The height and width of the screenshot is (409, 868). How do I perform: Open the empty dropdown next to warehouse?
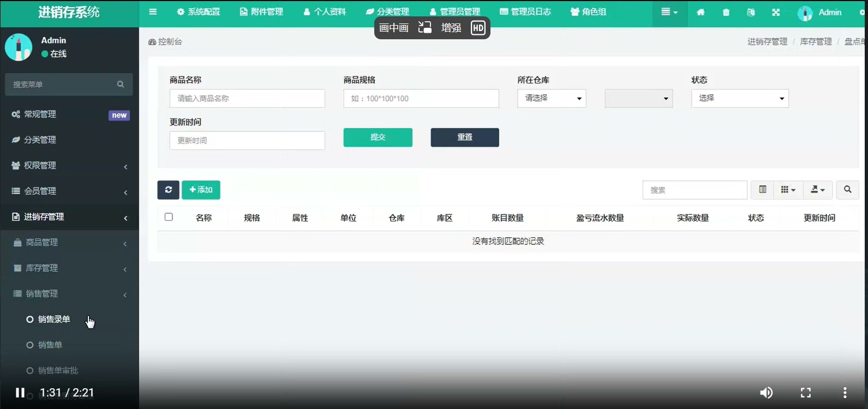[x=638, y=98]
